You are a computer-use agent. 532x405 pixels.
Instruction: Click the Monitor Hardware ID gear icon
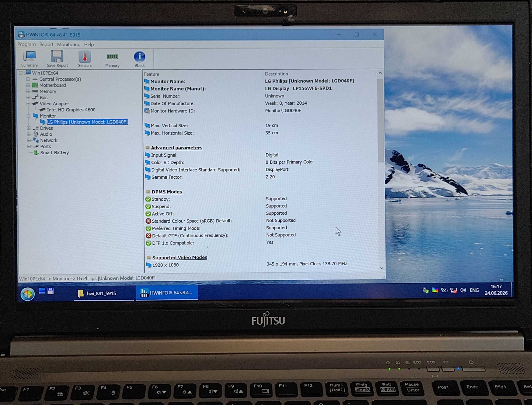(147, 111)
